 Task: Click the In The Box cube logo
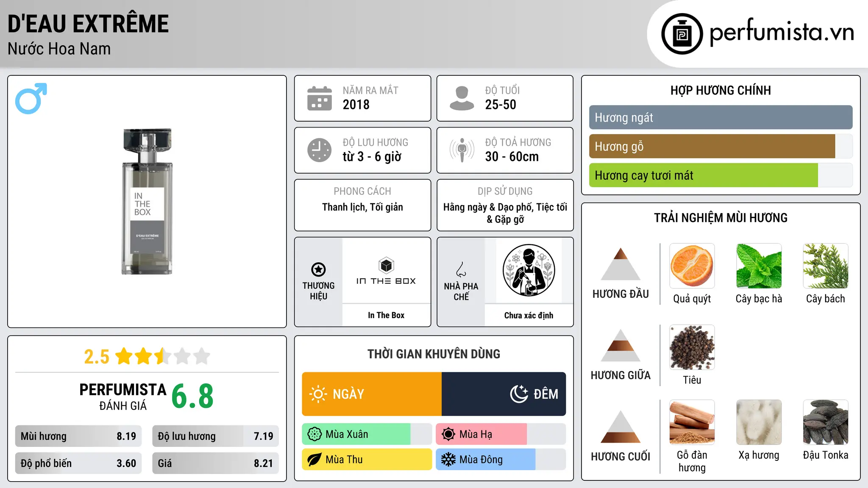point(386,265)
